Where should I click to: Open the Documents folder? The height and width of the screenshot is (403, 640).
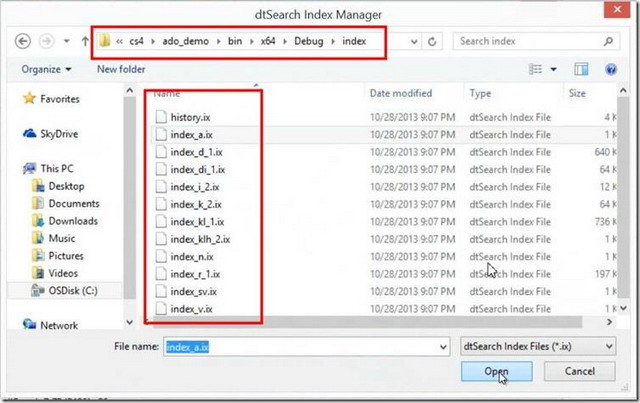click(x=65, y=203)
